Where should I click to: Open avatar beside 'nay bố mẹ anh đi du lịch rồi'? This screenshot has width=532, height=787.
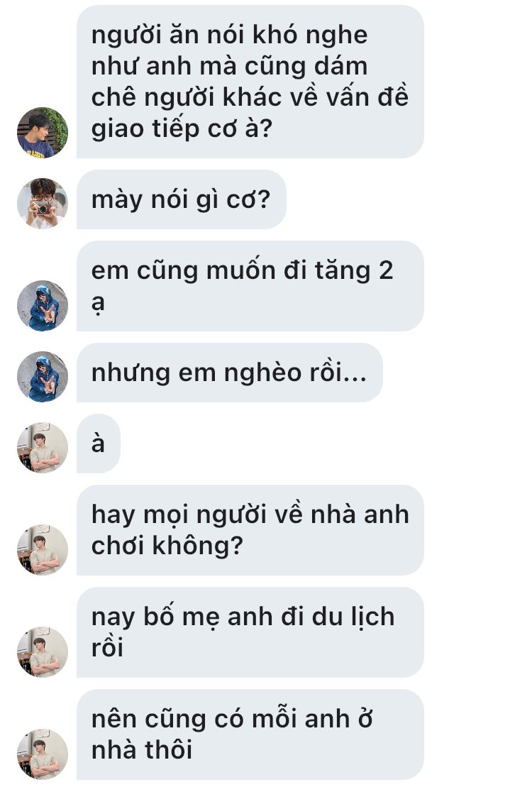pyautogui.click(x=43, y=652)
